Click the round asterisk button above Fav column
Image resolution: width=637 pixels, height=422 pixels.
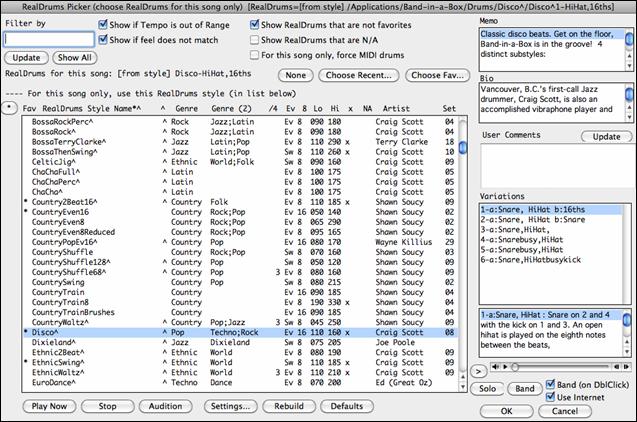9,108
